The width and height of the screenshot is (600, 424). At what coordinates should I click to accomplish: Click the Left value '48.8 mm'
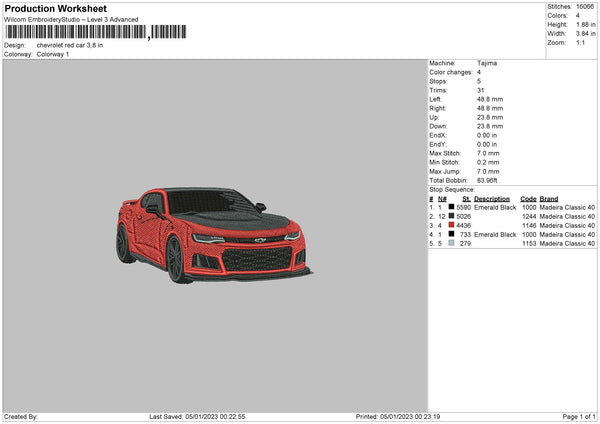coord(490,99)
